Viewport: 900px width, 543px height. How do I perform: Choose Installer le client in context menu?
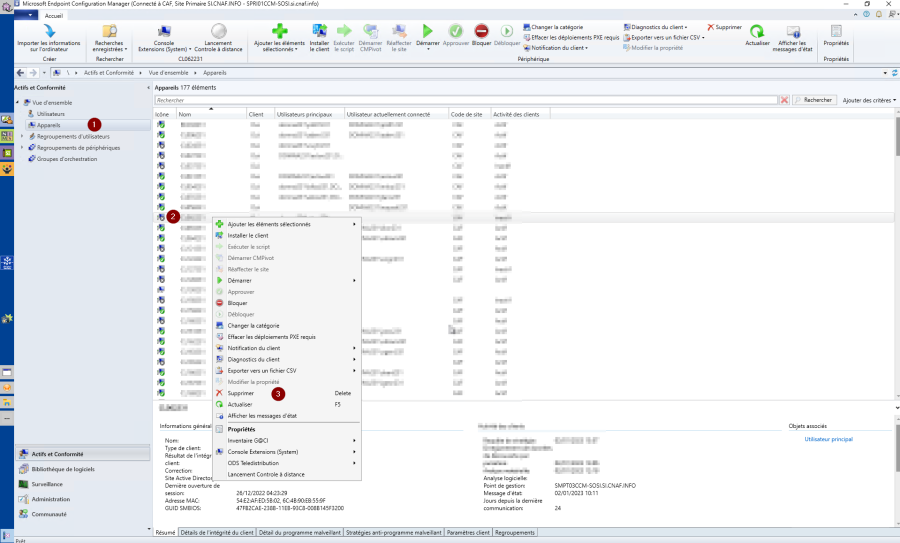coord(286,235)
